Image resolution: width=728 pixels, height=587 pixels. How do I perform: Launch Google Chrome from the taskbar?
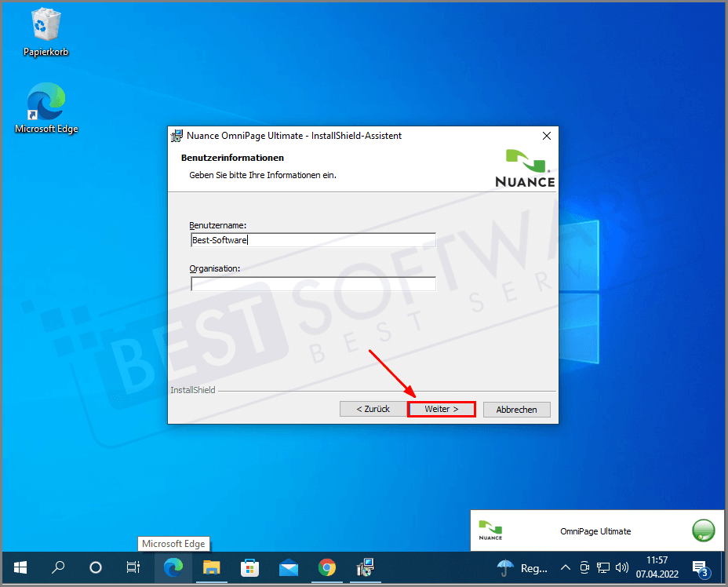coord(326,567)
